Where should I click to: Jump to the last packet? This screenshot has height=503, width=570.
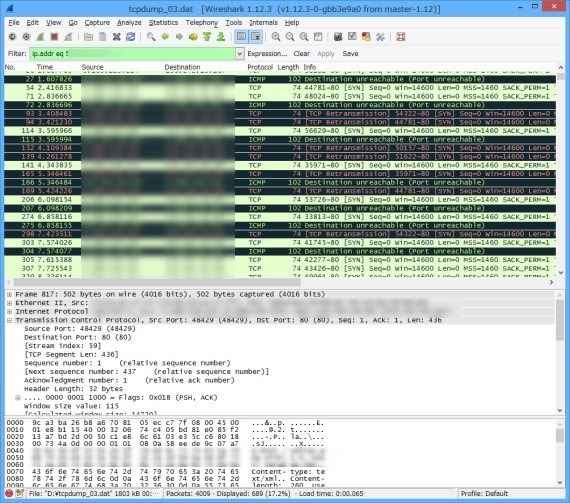point(221,37)
